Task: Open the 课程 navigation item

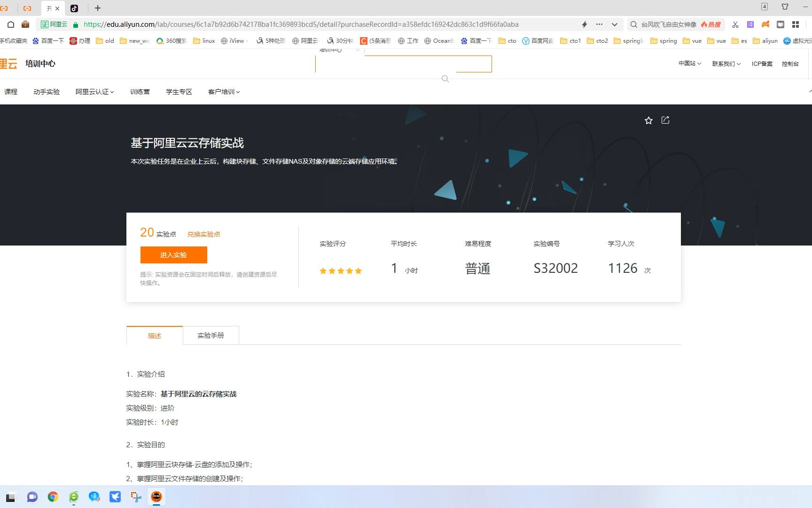Action: point(11,92)
